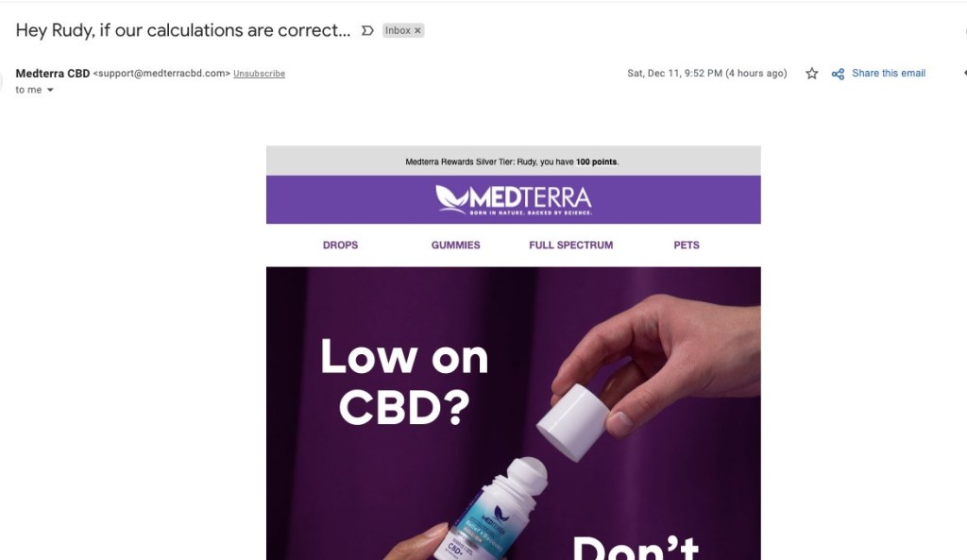The width and height of the screenshot is (967, 560).
Task: Click the sender name Medterra CBD
Action: [53, 74]
